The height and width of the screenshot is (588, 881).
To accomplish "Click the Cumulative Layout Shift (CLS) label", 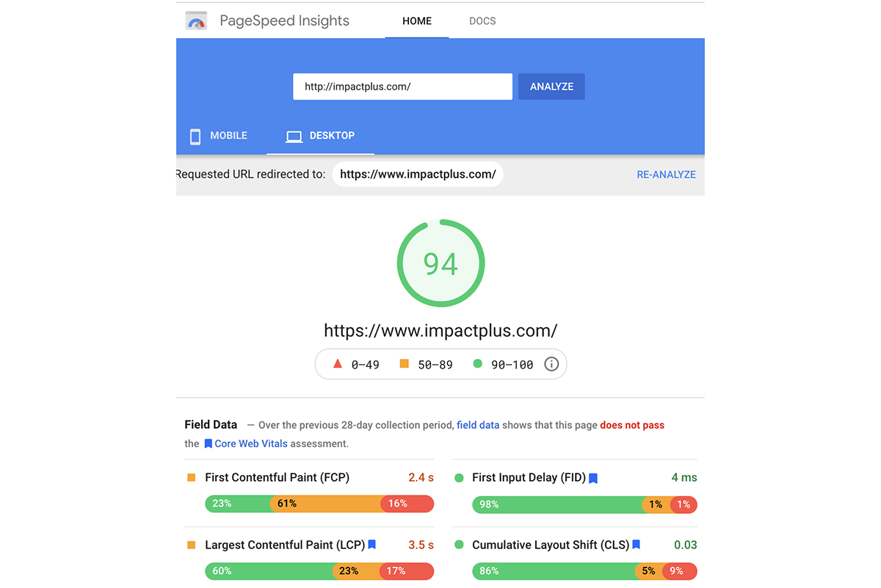I will click(x=551, y=545).
